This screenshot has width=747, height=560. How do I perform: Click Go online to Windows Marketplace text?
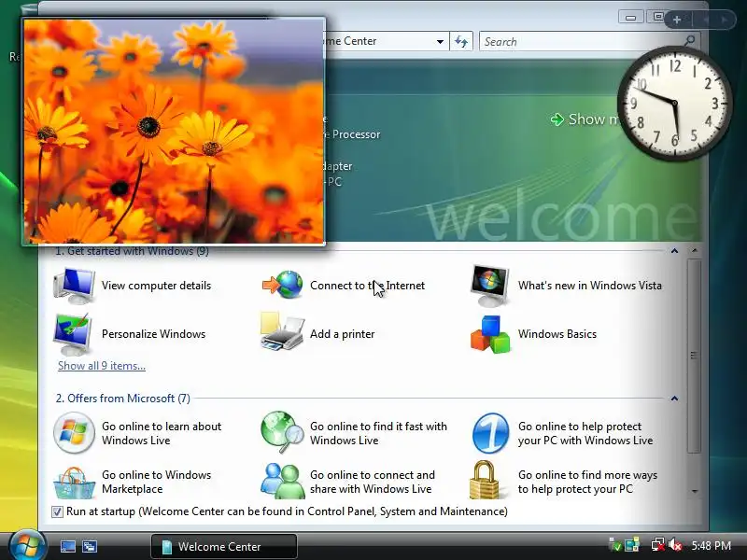coord(156,482)
